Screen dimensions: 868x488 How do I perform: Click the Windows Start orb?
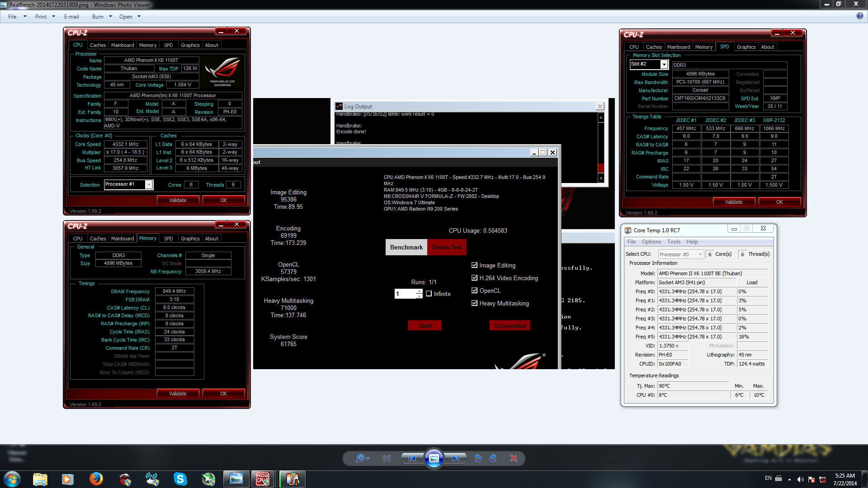pos(12,479)
